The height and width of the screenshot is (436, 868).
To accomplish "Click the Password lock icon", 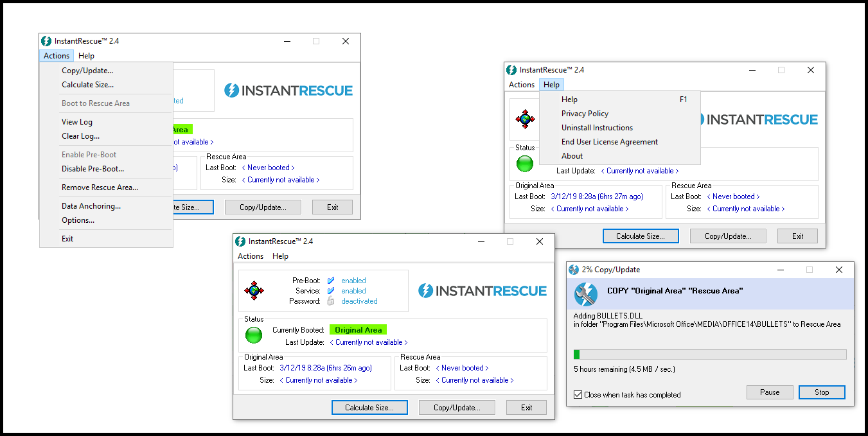I will pos(331,301).
